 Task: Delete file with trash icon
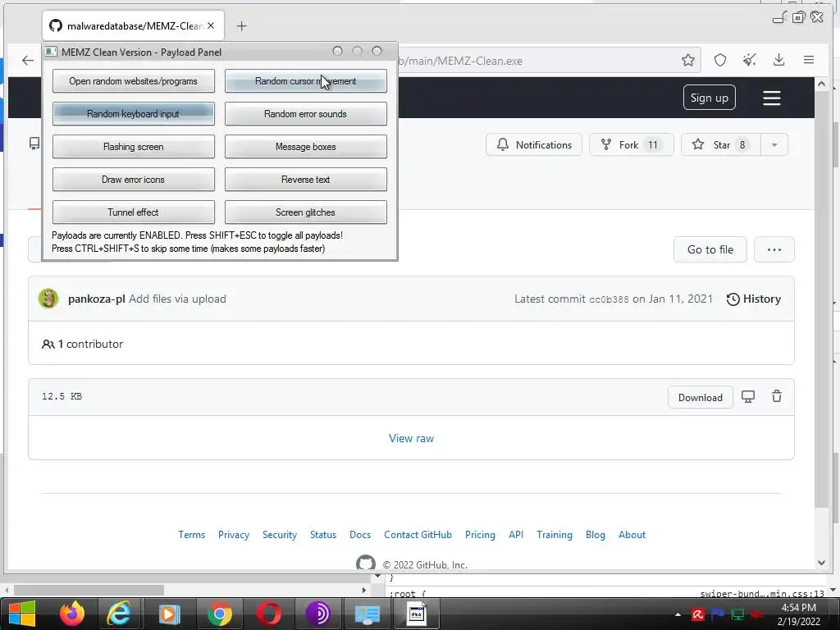click(x=777, y=396)
